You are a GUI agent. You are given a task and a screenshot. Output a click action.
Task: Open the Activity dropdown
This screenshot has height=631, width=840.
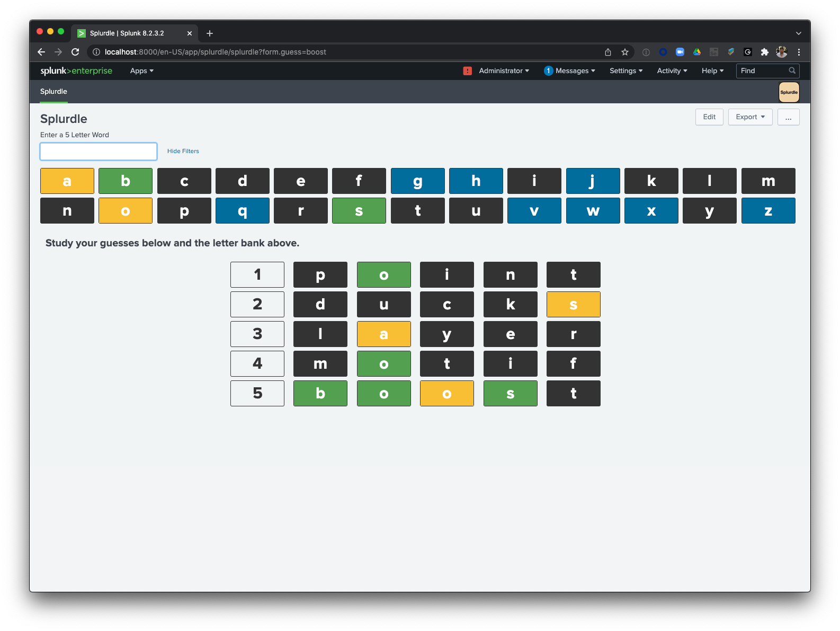pyautogui.click(x=672, y=71)
